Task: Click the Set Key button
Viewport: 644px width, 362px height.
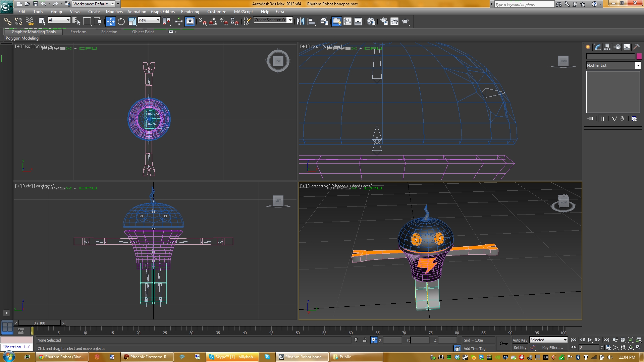Action: point(520,348)
